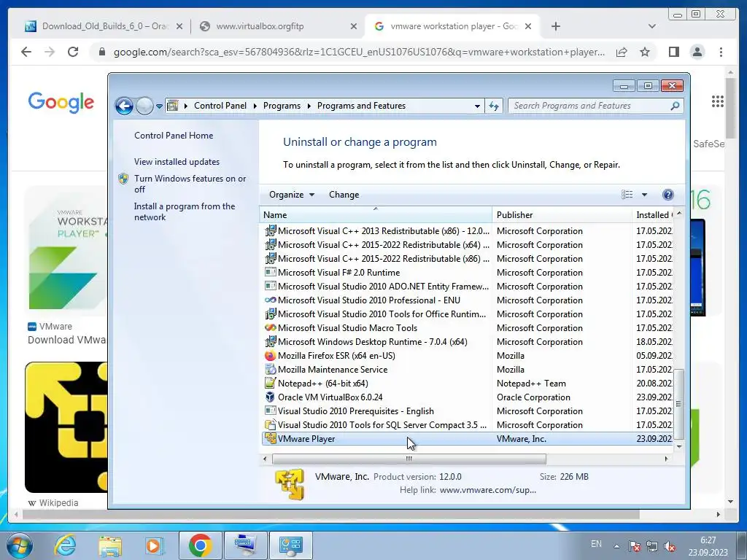Image resolution: width=747 pixels, height=560 pixels.
Task: Select Microsoft Windows Desktop Runtime - 7.0.4 row
Action: tap(467, 341)
